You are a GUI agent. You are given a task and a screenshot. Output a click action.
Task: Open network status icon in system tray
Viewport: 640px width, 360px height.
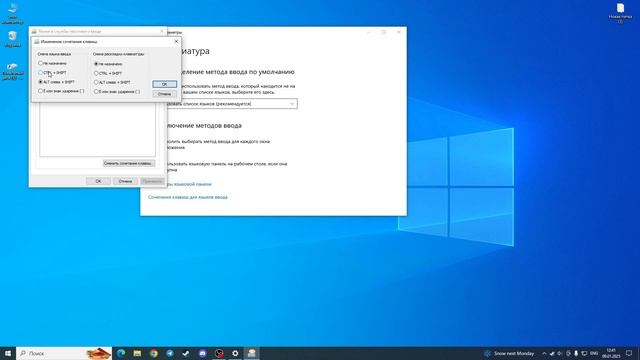point(584,353)
